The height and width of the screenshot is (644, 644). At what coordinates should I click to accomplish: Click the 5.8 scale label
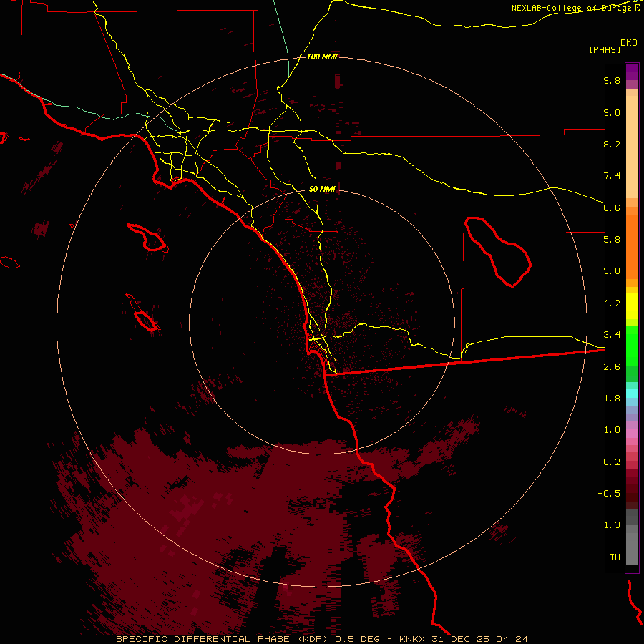pyautogui.click(x=612, y=240)
